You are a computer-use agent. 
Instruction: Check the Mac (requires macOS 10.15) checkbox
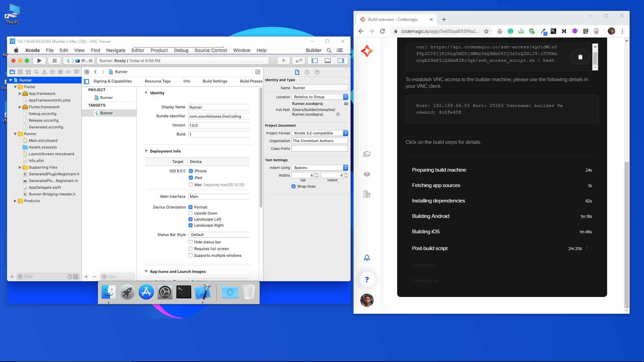191,185
